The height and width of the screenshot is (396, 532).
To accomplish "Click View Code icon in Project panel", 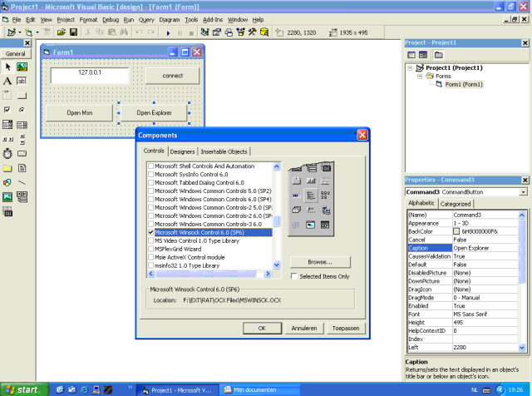I will (411, 55).
